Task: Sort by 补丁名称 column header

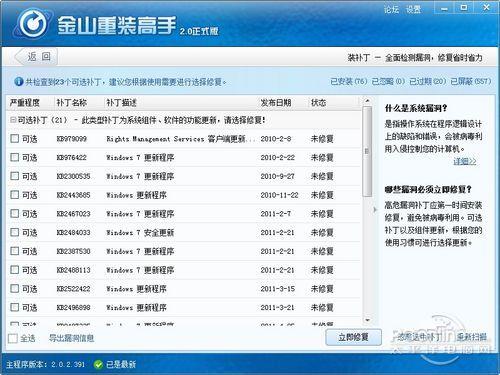Action: click(72, 103)
